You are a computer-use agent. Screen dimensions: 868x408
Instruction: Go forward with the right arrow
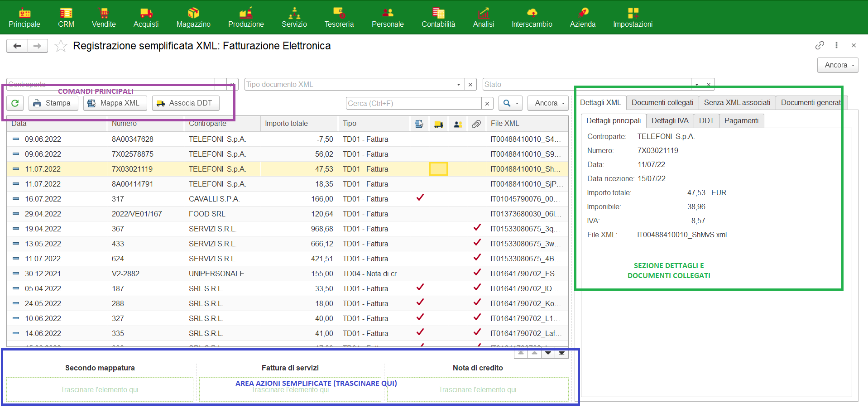[38, 46]
